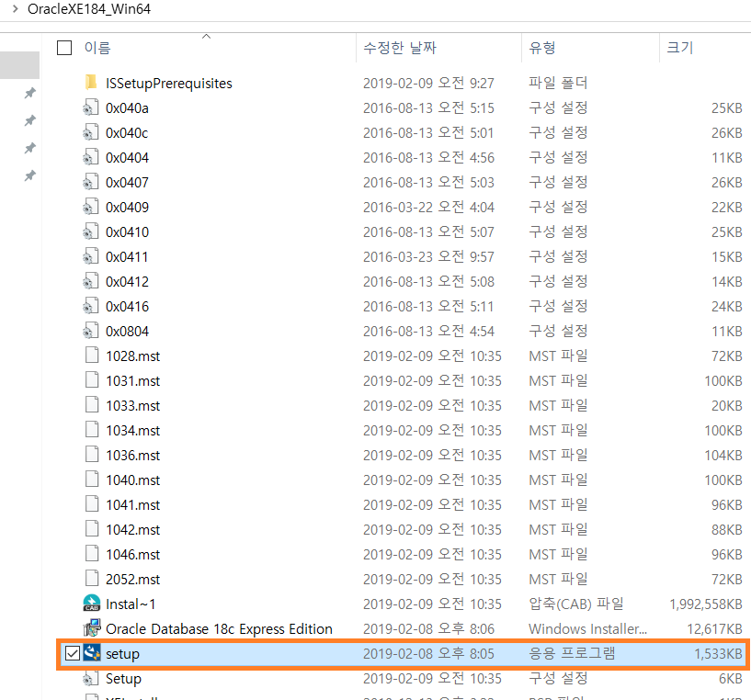The width and height of the screenshot is (751, 700).
Task: Select the 0x0410 config file icon
Action: (91, 231)
